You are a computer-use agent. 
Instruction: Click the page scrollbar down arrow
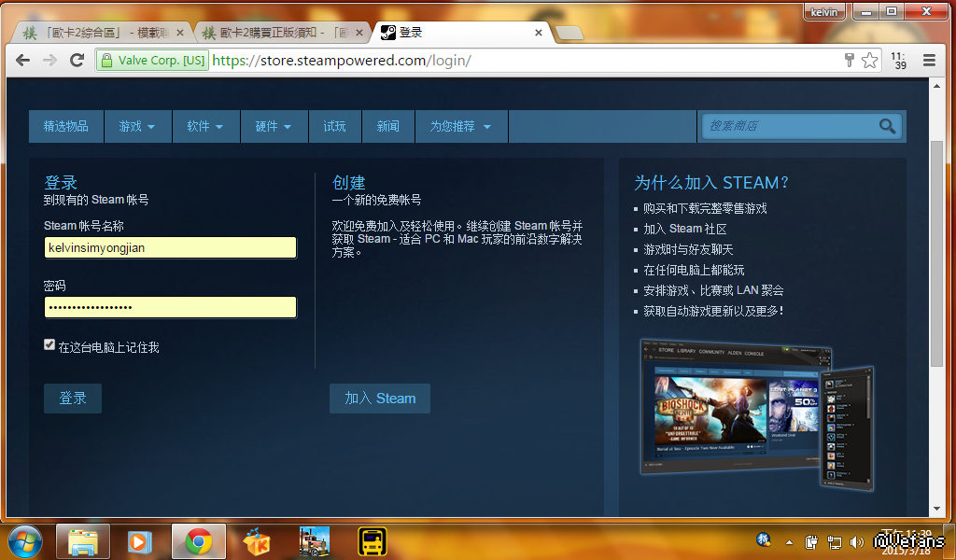coord(937,509)
